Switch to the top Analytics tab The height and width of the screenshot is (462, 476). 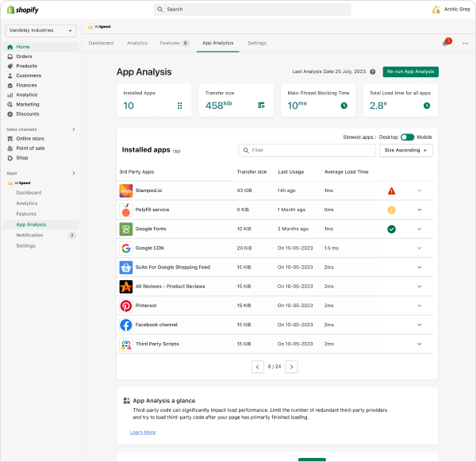point(137,43)
